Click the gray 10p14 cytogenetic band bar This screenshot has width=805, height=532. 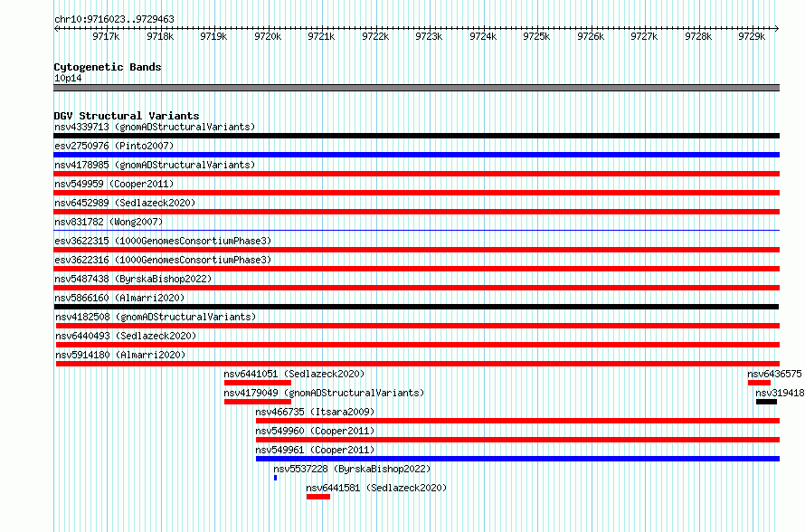(416, 88)
